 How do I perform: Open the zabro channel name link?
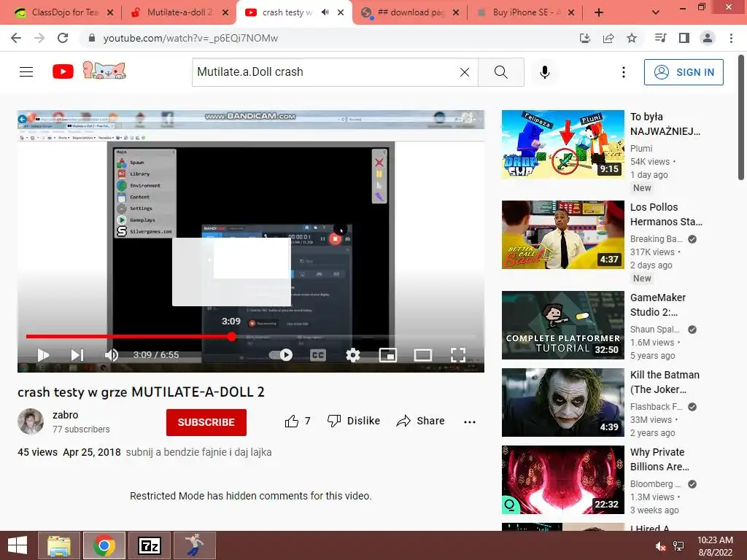coord(65,415)
